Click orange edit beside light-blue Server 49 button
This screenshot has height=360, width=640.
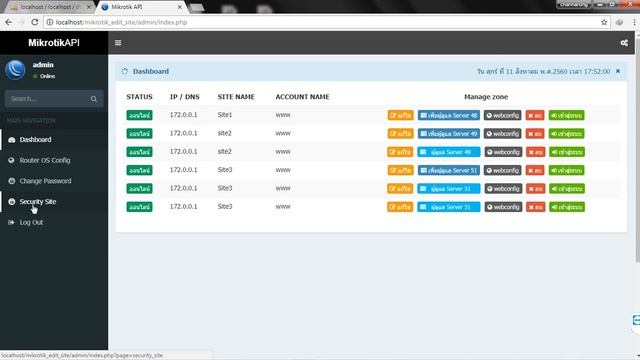coord(400,152)
